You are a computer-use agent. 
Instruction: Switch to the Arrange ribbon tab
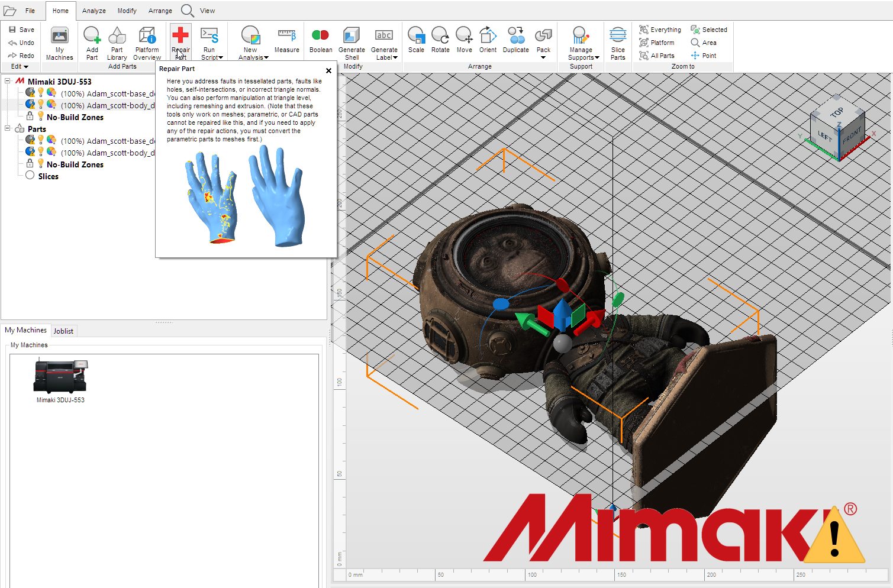160,11
